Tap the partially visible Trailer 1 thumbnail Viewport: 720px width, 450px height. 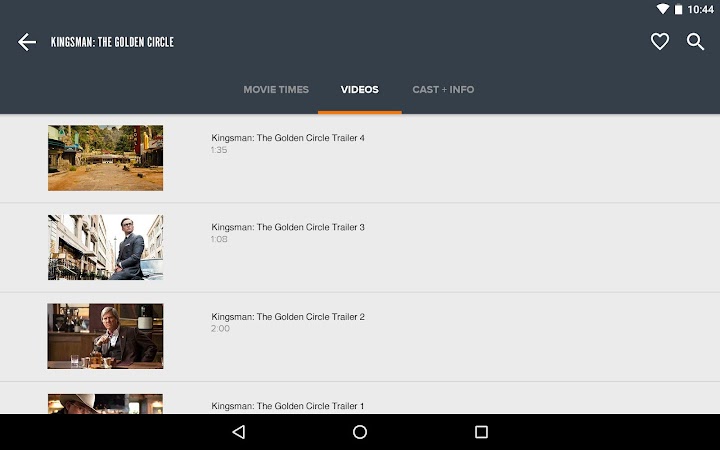(105, 404)
